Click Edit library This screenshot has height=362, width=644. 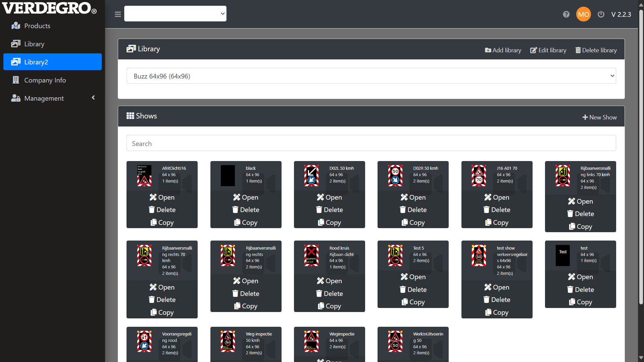coord(548,50)
